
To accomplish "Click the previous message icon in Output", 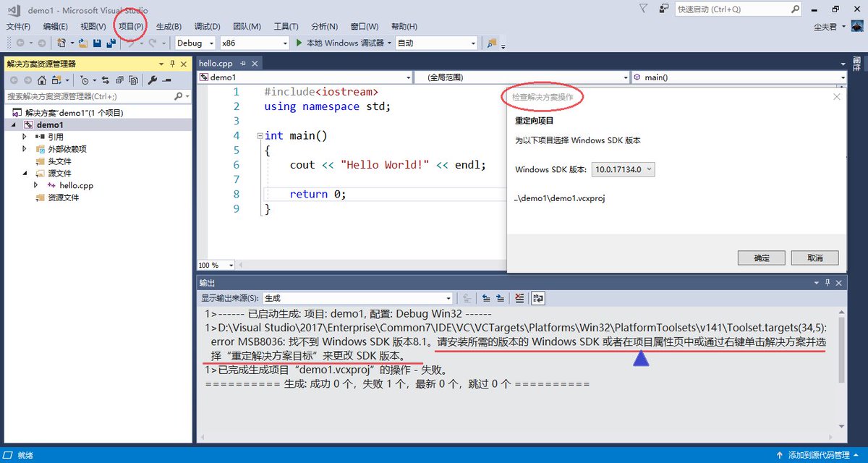I will (x=485, y=297).
